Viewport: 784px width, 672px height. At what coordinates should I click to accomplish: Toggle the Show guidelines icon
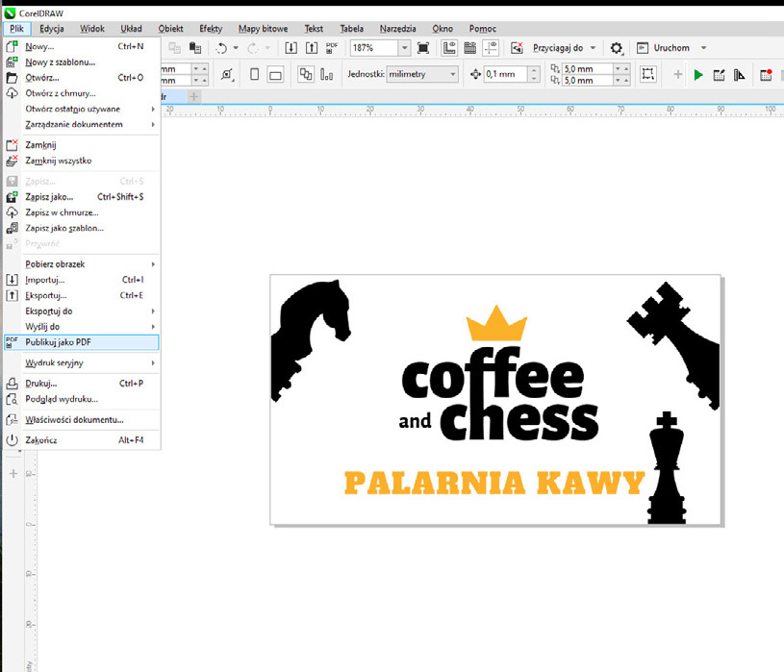click(x=491, y=48)
